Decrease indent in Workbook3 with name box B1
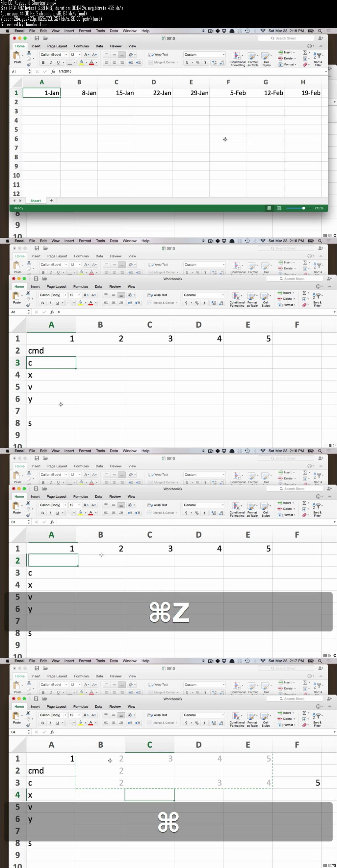The height and width of the screenshot is (868, 337). click(130, 513)
